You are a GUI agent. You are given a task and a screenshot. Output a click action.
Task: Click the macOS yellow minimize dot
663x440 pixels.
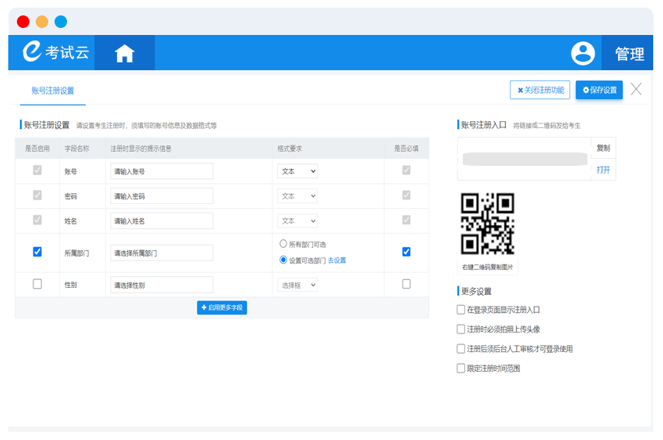pyautogui.click(x=41, y=21)
